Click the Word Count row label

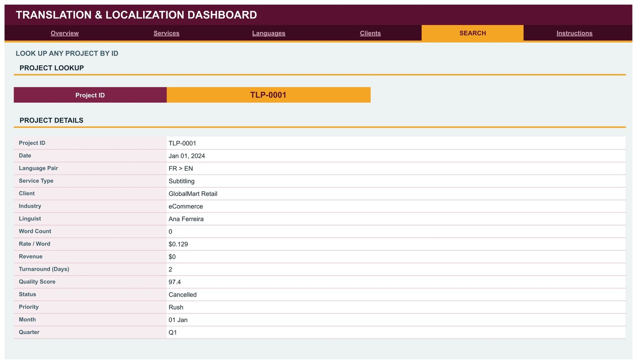35,231
